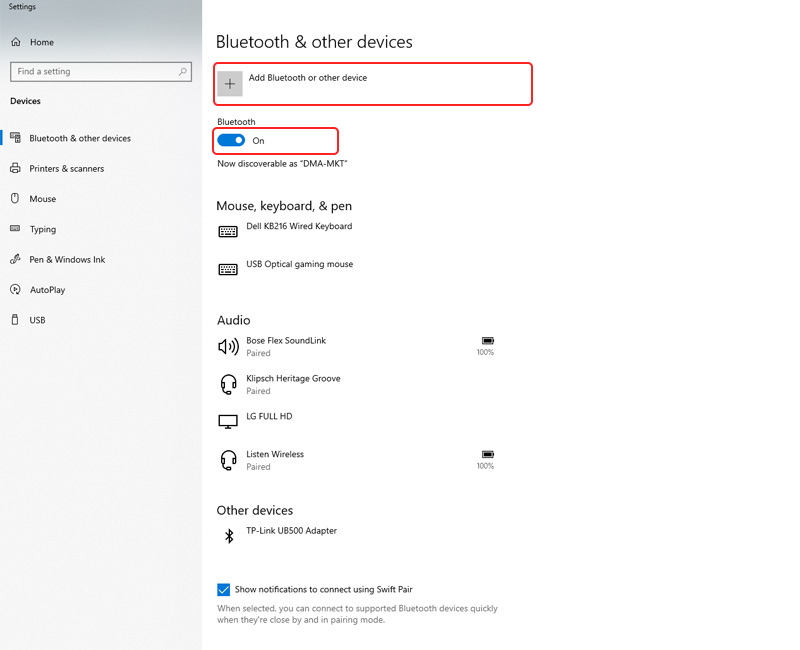Open AutoPlay settings

pyautogui.click(x=47, y=290)
